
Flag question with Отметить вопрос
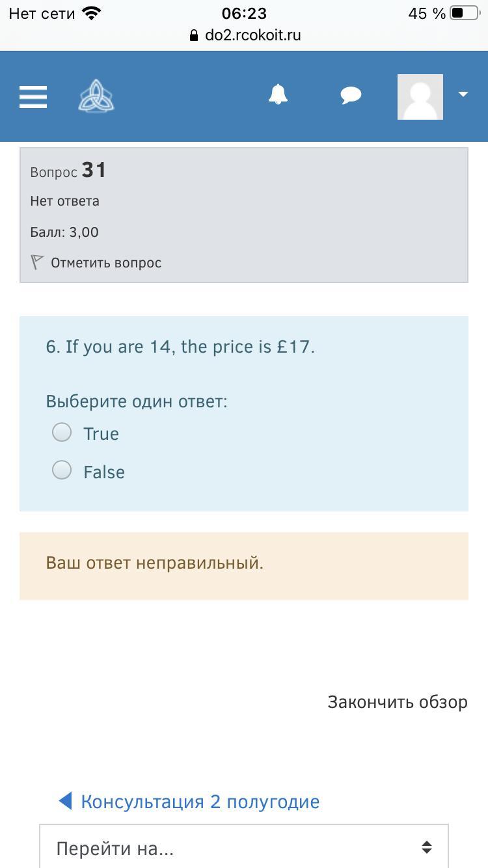pos(105,263)
